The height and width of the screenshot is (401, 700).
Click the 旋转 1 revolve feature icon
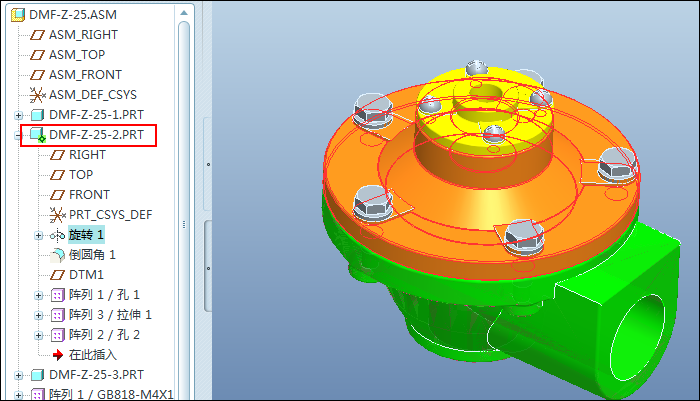(57, 235)
